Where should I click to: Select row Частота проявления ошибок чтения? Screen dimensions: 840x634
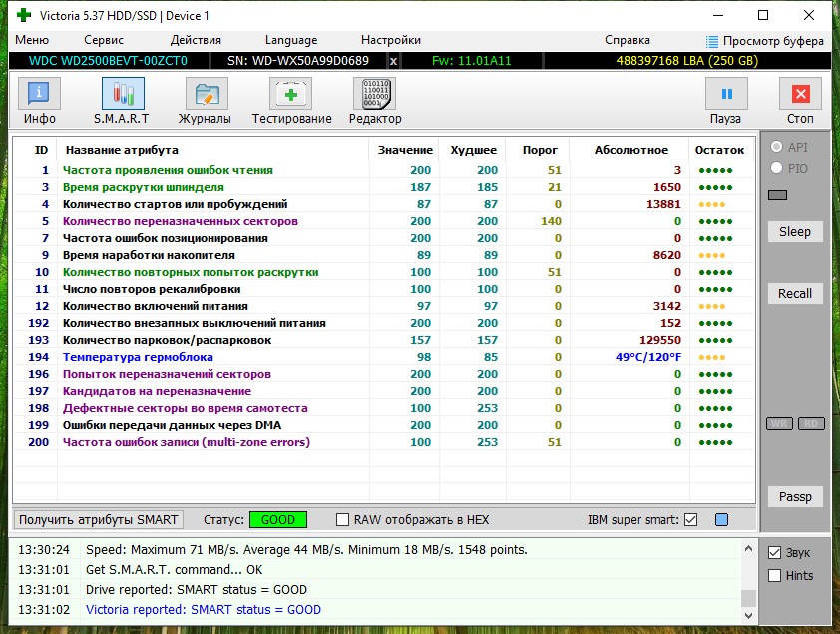[x=383, y=170]
